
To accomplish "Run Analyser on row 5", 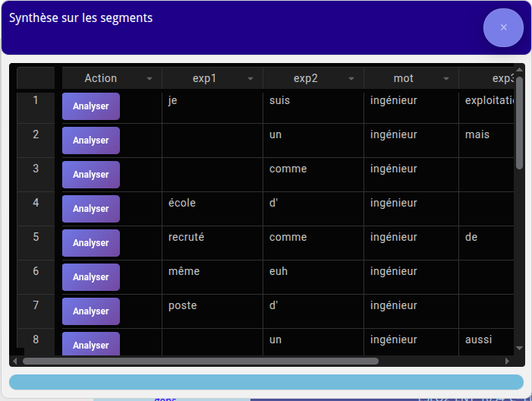I will point(91,243).
